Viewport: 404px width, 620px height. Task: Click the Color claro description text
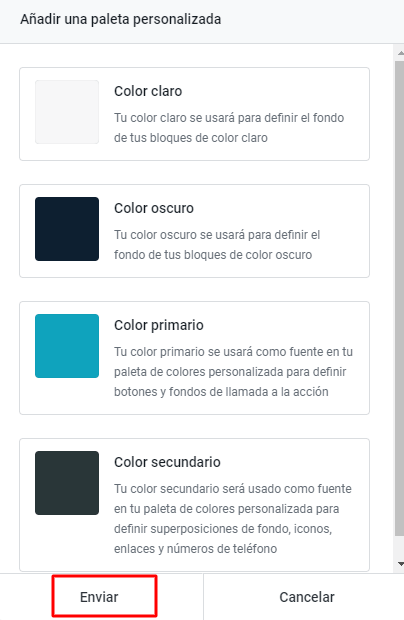(229, 128)
